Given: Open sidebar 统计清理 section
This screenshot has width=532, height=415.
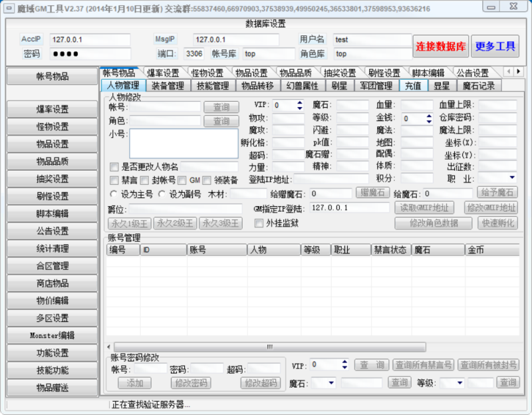Looking at the screenshot, I should [53, 249].
